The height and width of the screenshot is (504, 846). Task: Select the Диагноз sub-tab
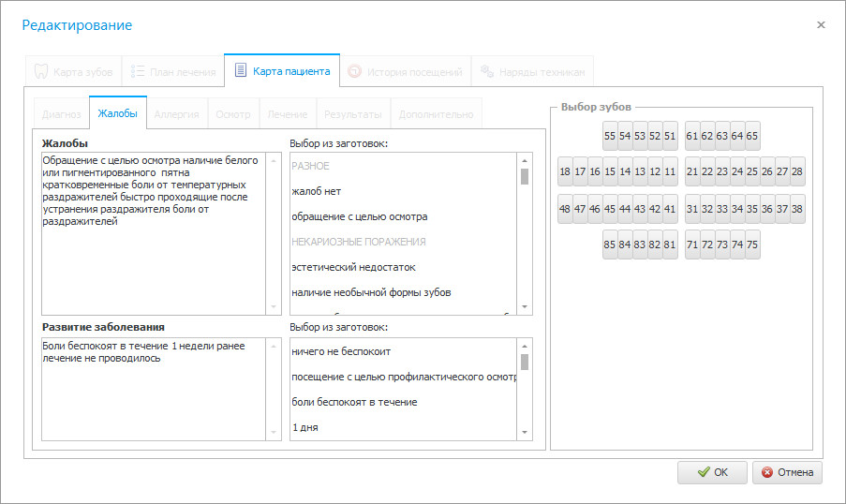(x=61, y=114)
